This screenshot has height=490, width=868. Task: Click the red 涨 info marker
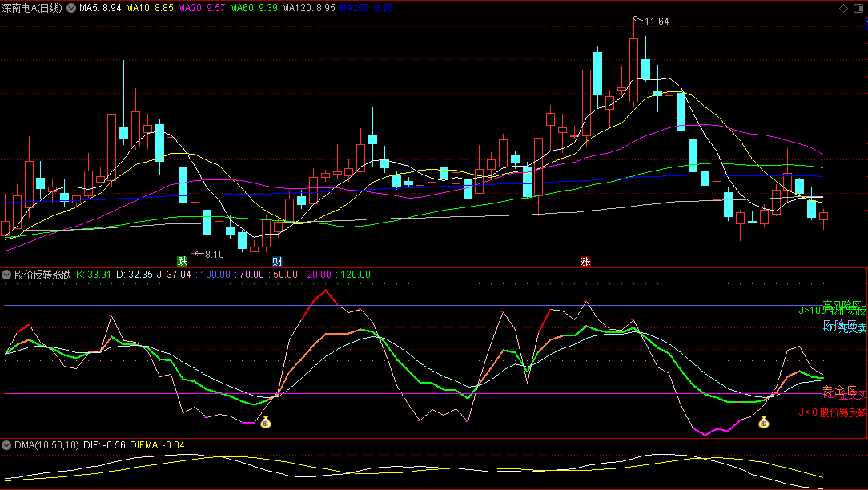point(585,261)
